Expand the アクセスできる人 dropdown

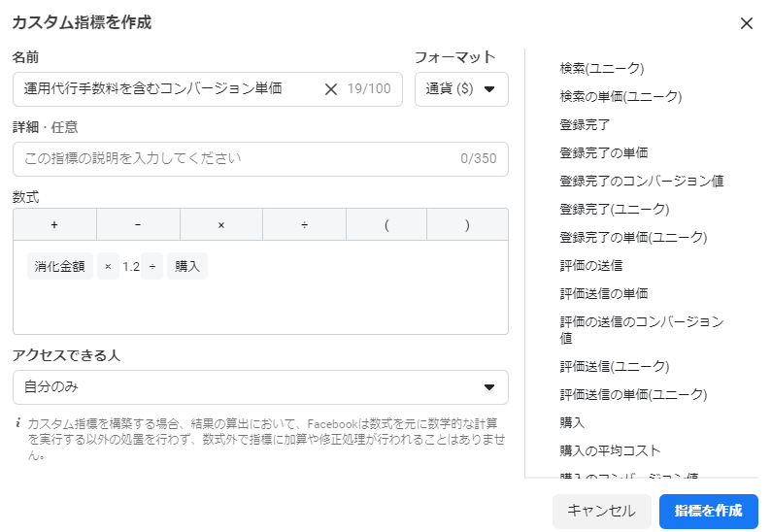click(x=260, y=387)
